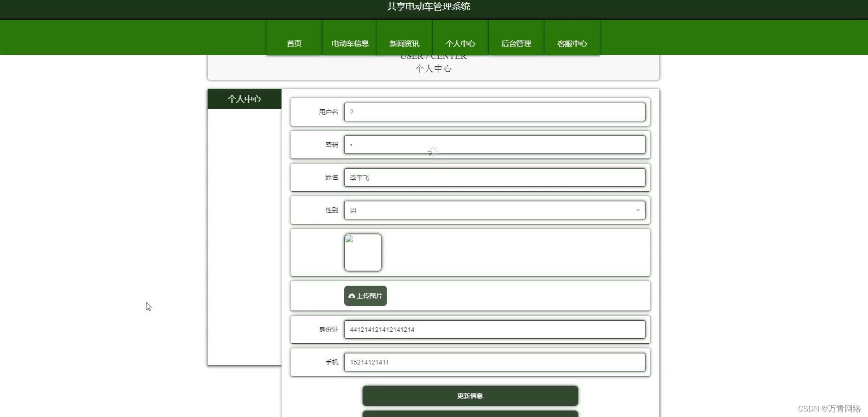Select the 首页 menu item
868x417 pixels.
(x=294, y=43)
